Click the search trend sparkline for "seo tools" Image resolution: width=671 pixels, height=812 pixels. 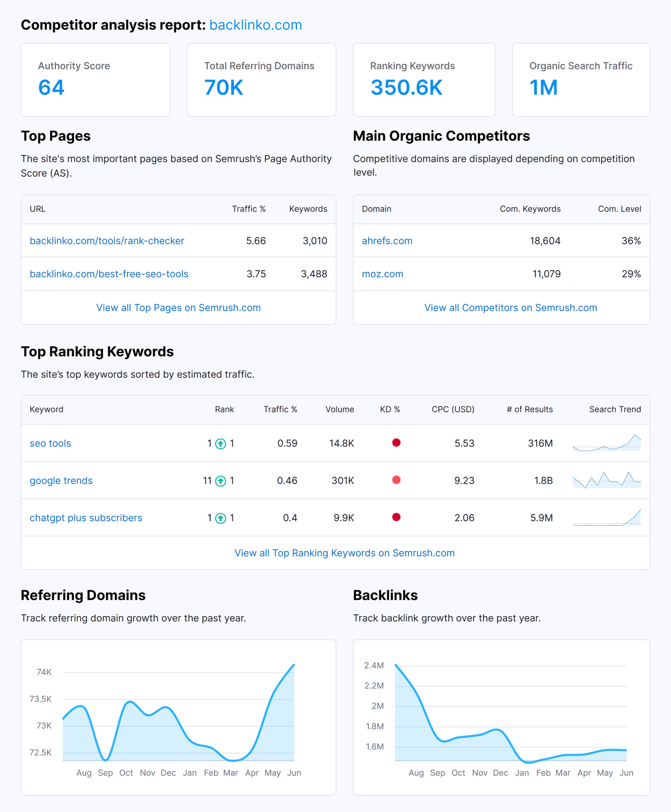click(607, 443)
